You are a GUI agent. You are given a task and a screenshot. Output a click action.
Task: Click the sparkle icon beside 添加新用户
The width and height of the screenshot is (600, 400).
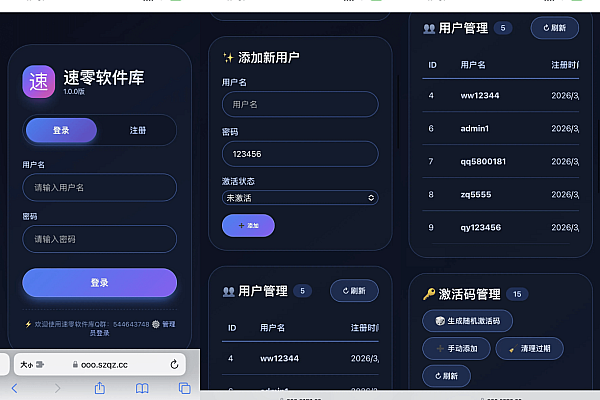(228, 58)
